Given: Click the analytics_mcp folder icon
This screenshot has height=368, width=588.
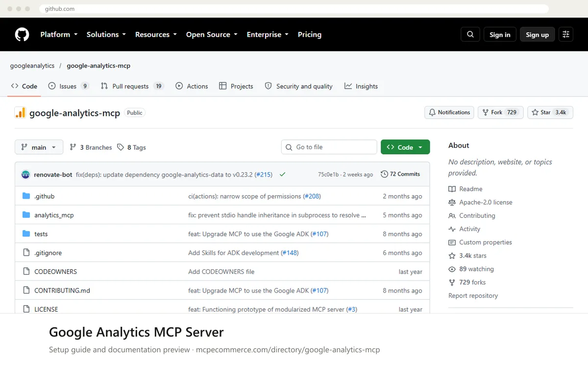Looking at the screenshot, I should tap(26, 215).
